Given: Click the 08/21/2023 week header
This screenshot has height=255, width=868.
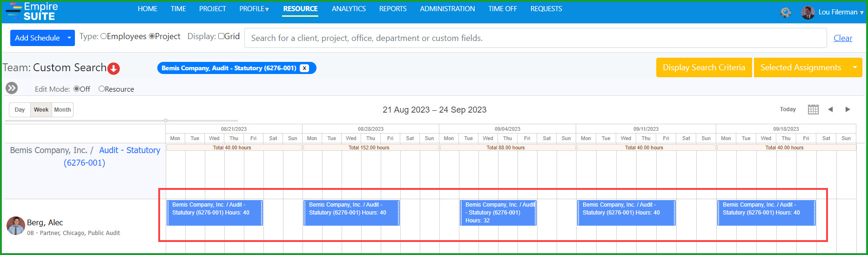Looking at the screenshot, I should click(234, 129).
